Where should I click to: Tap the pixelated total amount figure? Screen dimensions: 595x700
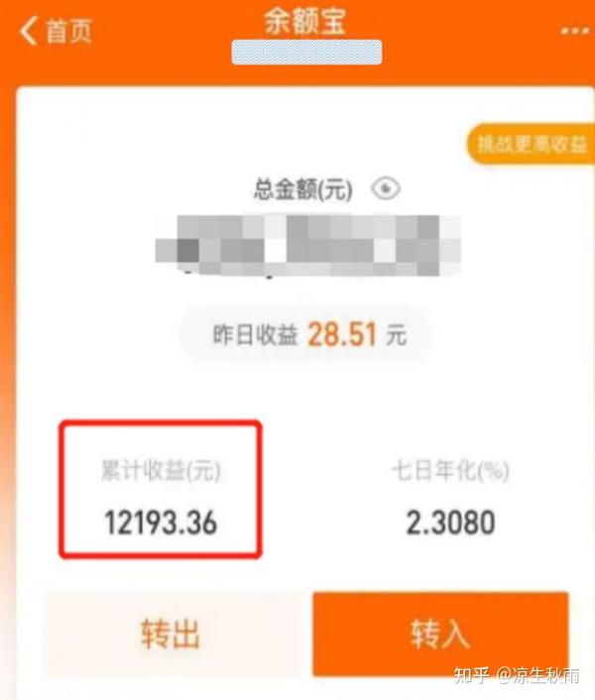coord(308,245)
